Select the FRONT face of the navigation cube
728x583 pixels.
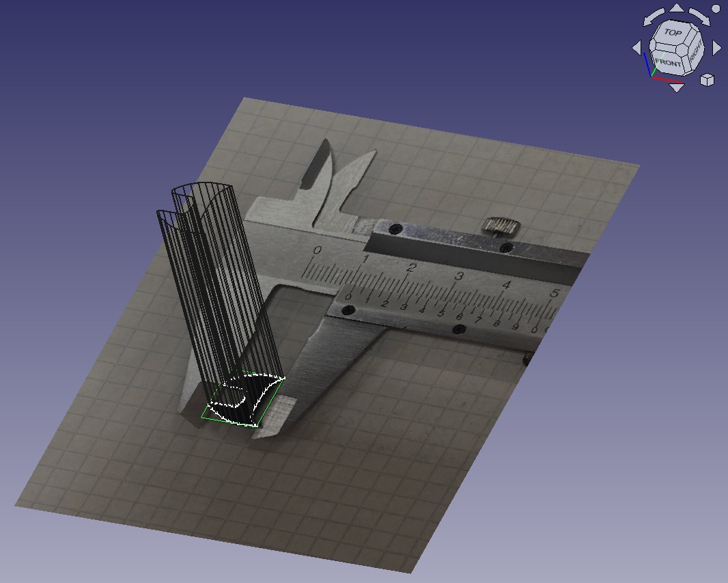(x=668, y=62)
